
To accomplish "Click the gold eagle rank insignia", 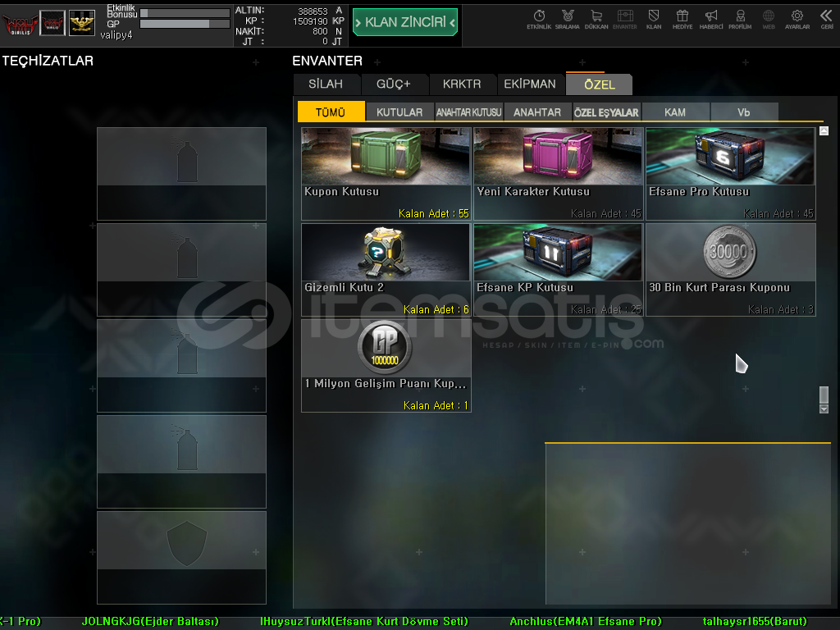I will (x=82, y=23).
